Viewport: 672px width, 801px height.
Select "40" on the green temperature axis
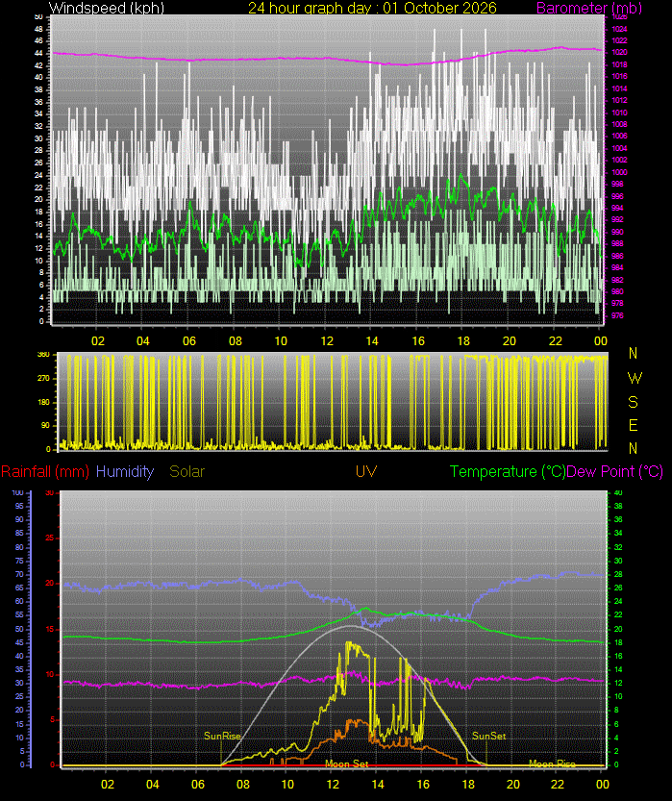618,492
